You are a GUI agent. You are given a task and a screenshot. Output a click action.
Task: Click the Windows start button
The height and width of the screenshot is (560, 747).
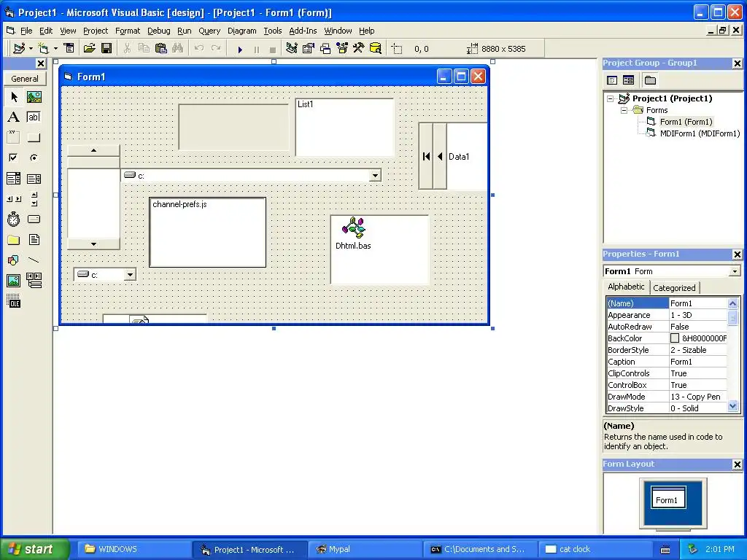(34, 549)
